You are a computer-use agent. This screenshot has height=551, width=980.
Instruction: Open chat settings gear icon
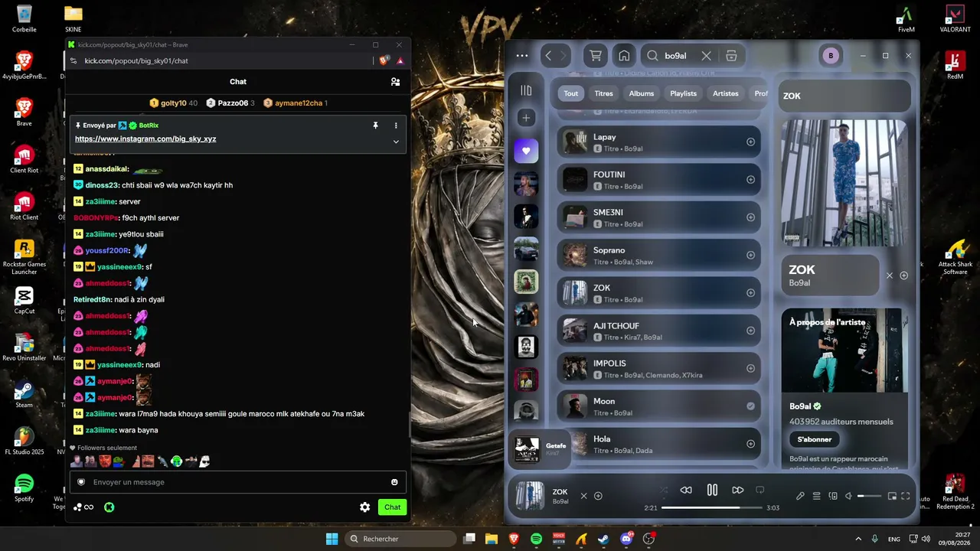[365, 507]
